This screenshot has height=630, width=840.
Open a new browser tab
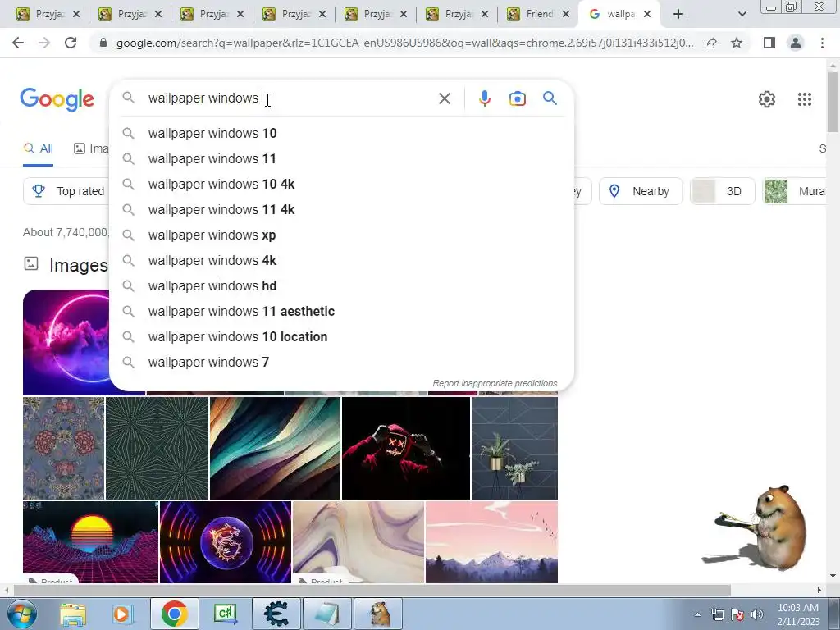pyautogui.click(x=678, y=15)
